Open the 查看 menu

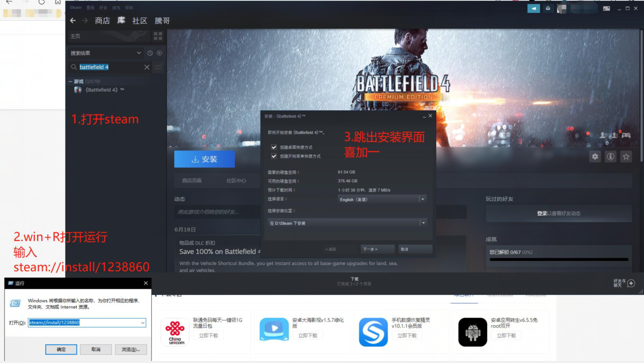[x=90, y=8]
